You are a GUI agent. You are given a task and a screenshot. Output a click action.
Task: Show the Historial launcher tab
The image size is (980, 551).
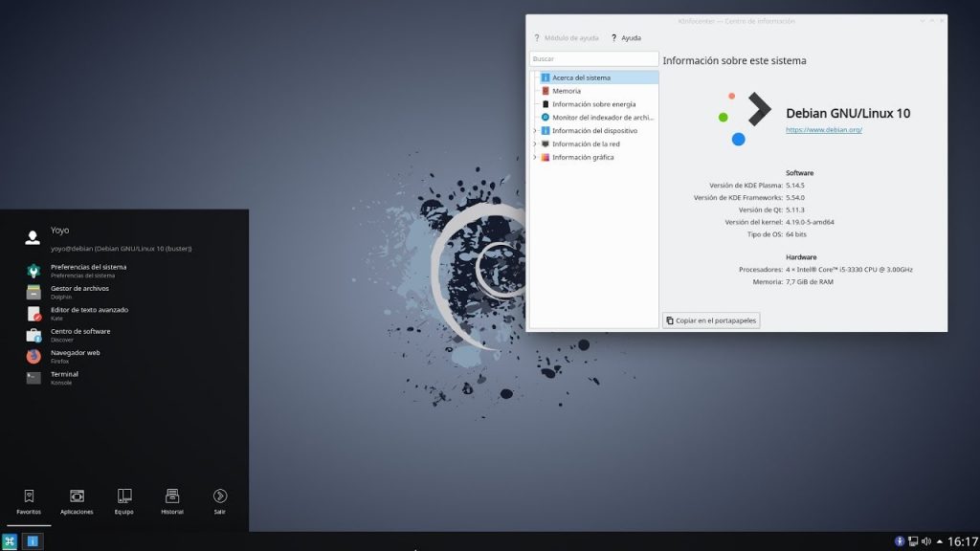172,501
